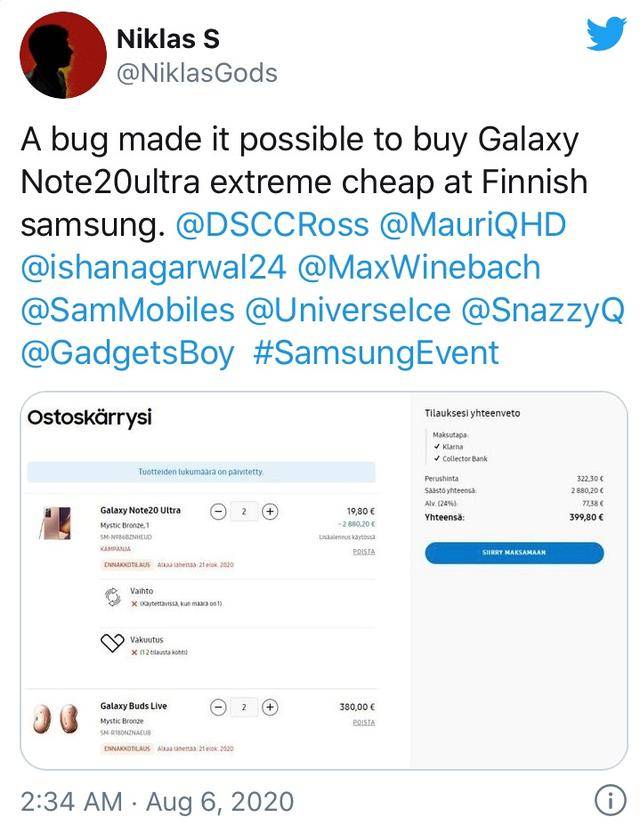Toggle off the Vaihto option via red X
The height and width of the screenshot is (825, 640).
[135, 604]
